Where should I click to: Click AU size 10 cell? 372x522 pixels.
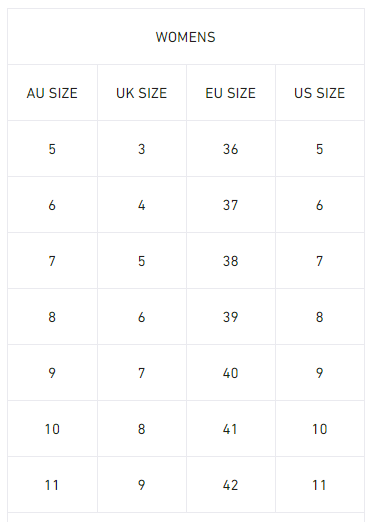point(52,429)
